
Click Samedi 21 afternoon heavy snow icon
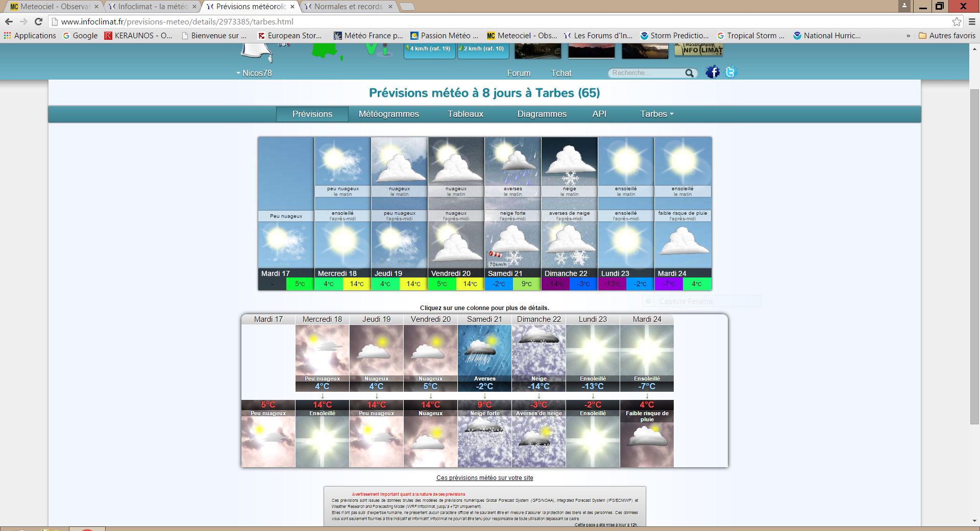point(512,245)
